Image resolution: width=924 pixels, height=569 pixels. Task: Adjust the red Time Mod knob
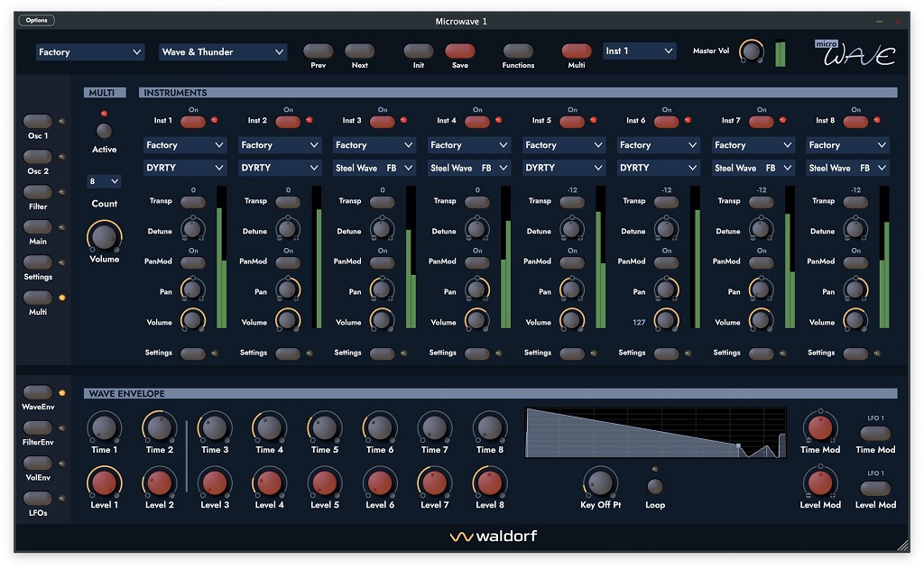point(819,427)
